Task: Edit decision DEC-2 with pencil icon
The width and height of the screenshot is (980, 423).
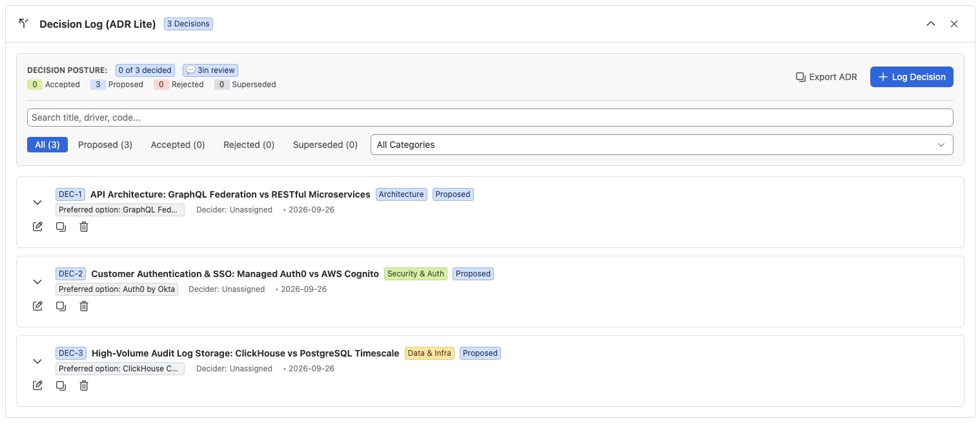Action: tap(38, 306)
